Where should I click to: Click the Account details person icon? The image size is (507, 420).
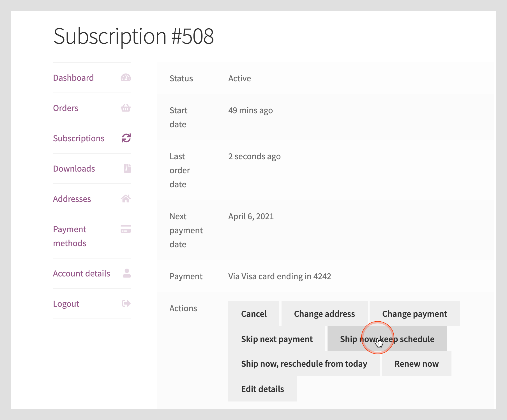pos(127,273)
